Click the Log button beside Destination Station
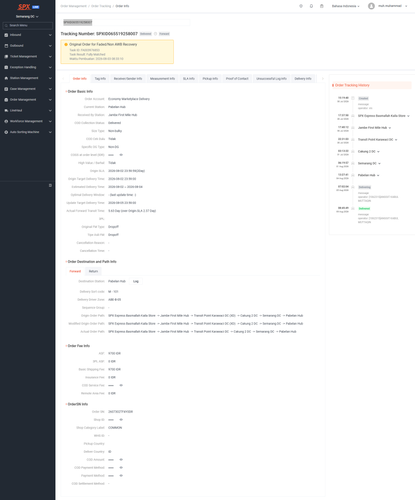The width and height of the screenshot is (415, 500). (x=136, y=281)
